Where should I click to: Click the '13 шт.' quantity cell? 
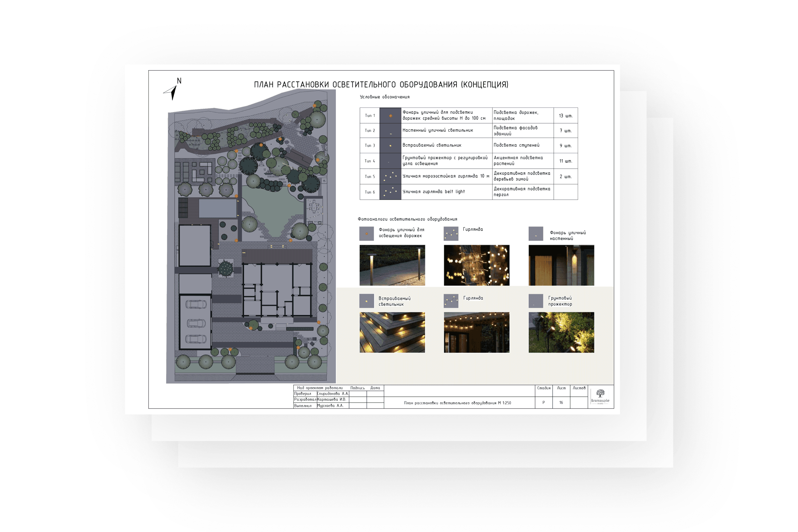click(566, 116)
